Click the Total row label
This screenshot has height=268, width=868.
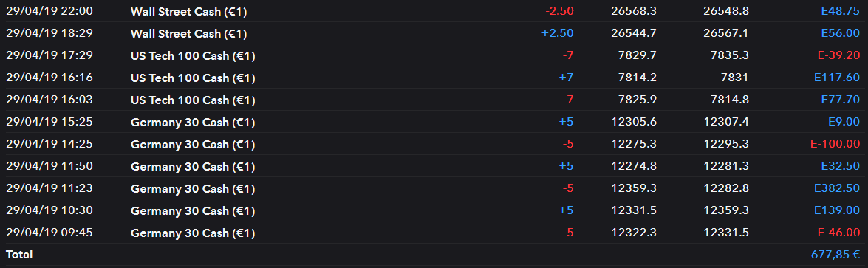(x=19, y=255)
